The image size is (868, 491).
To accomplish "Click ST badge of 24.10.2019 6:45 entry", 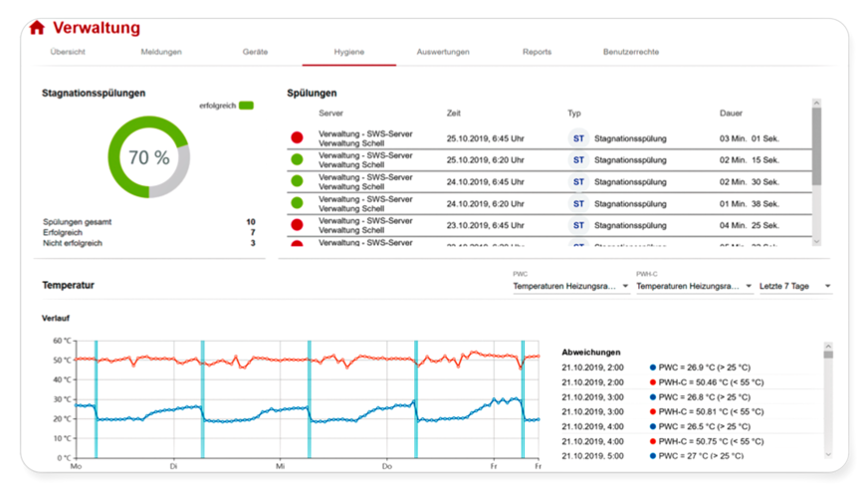I will 578,181.
